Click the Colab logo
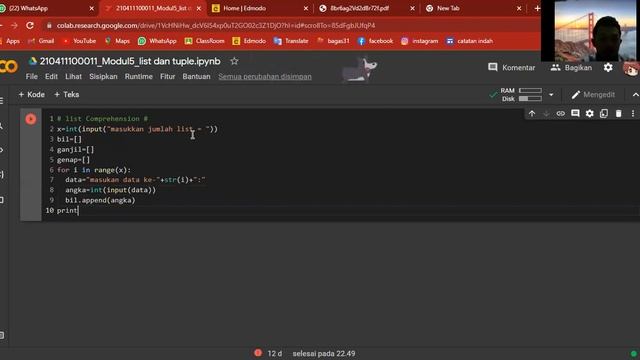 (8, 67)
